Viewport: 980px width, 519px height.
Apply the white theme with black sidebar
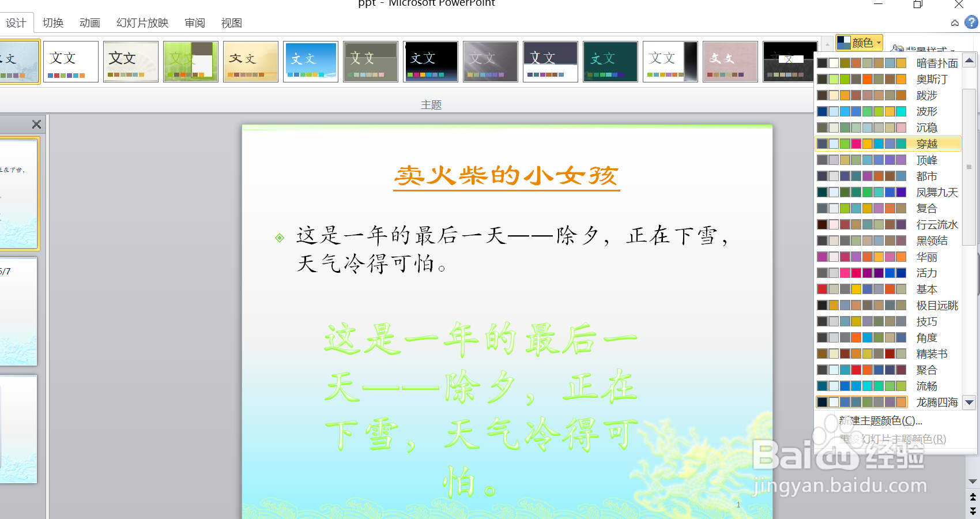pyautogui.click(x=670, y=62)
